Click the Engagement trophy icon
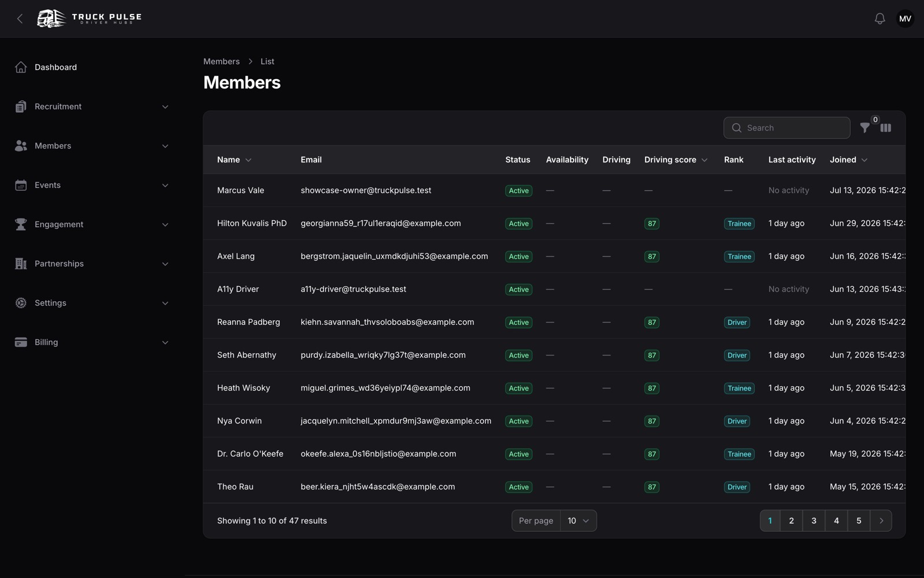The height and width of the screenshot is (578, 924). point(21,224)
